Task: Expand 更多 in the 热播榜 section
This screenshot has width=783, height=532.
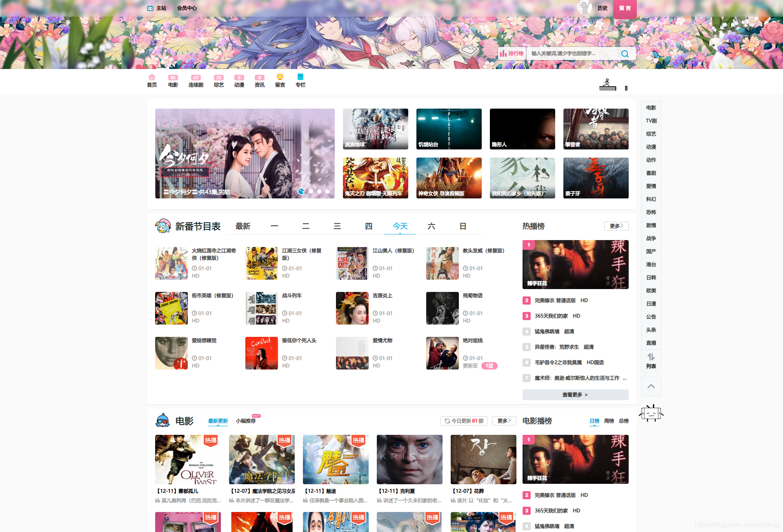Action: coord(616,226)
